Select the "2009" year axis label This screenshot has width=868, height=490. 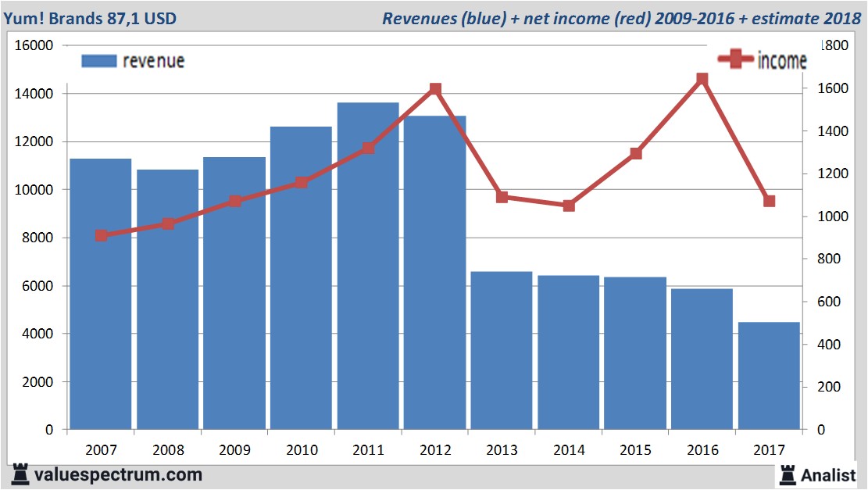pyautogui.click(x=234, y=449)
